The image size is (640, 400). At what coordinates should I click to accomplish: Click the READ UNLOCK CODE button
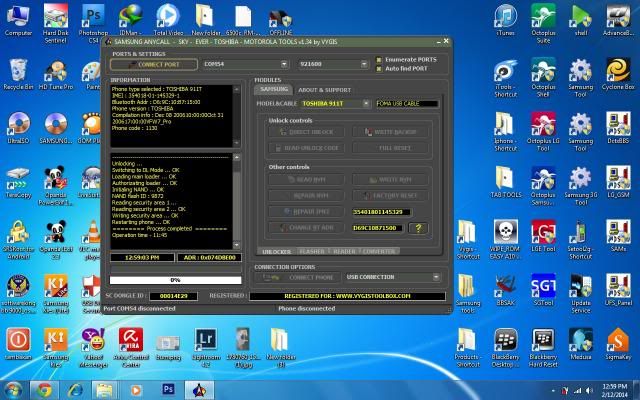click(307, 148)
